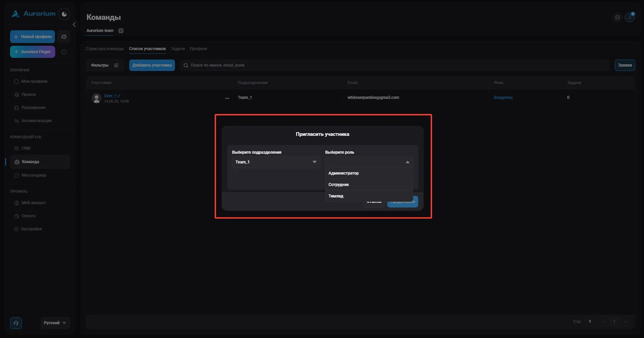This screenshot has width=644, height=338.
Task: Open the support headset icon
Action: 16,323
